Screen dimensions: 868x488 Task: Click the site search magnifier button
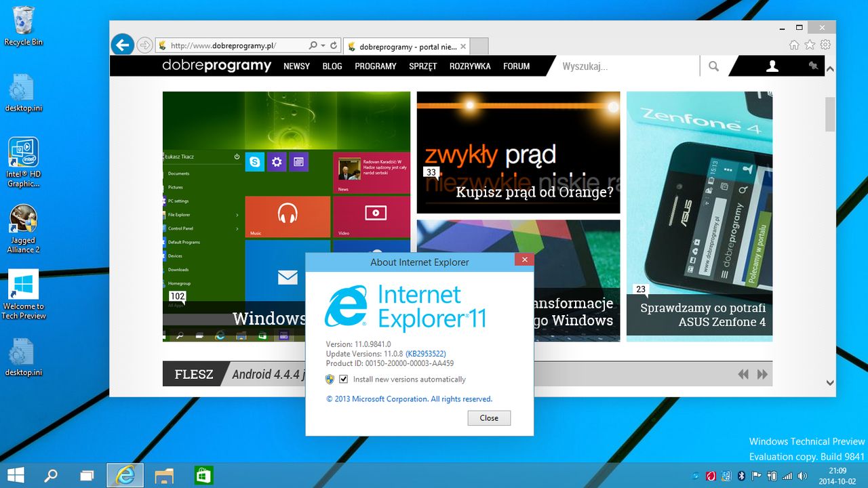click(714, 66)
